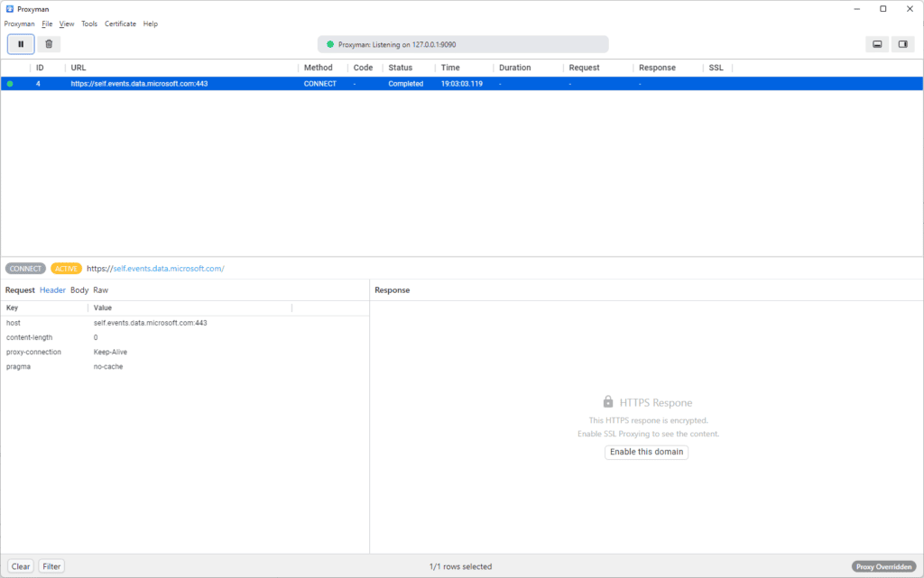Select the Header tab in Request
This screenshot has height=578, width=924.
click(52, 290)
